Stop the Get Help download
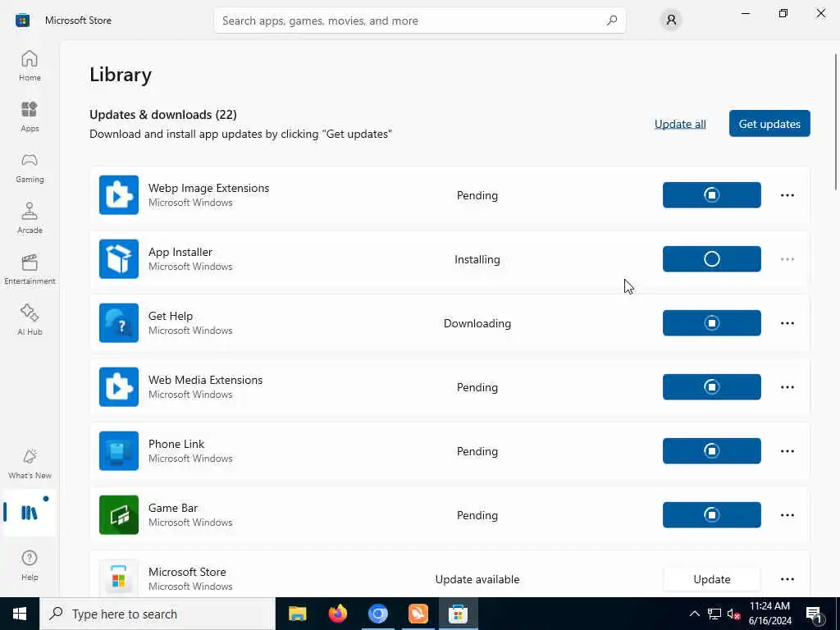 [x=711, y=323]
